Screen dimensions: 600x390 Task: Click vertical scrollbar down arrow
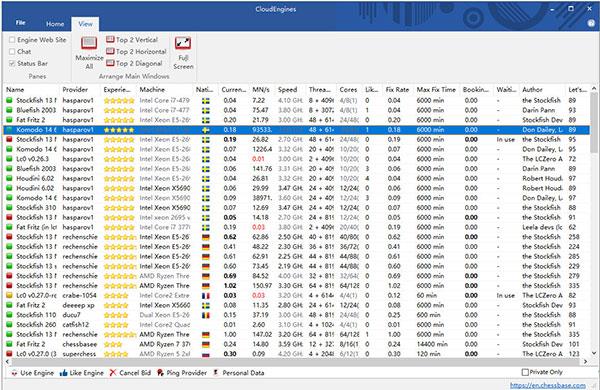pos(594,353)
